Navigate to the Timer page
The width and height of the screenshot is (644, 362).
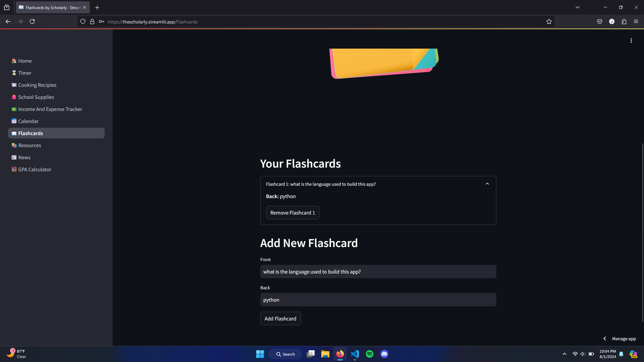point(25,73)
